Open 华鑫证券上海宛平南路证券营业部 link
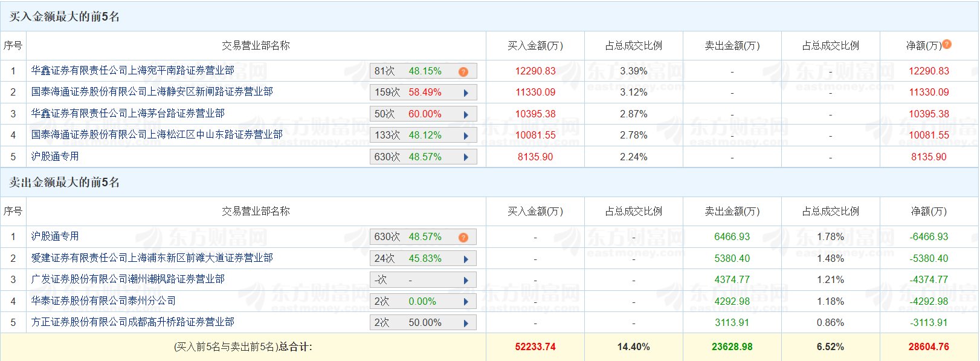Image resolution: width=980 pixels, height=361 pixels. point(133,71)
